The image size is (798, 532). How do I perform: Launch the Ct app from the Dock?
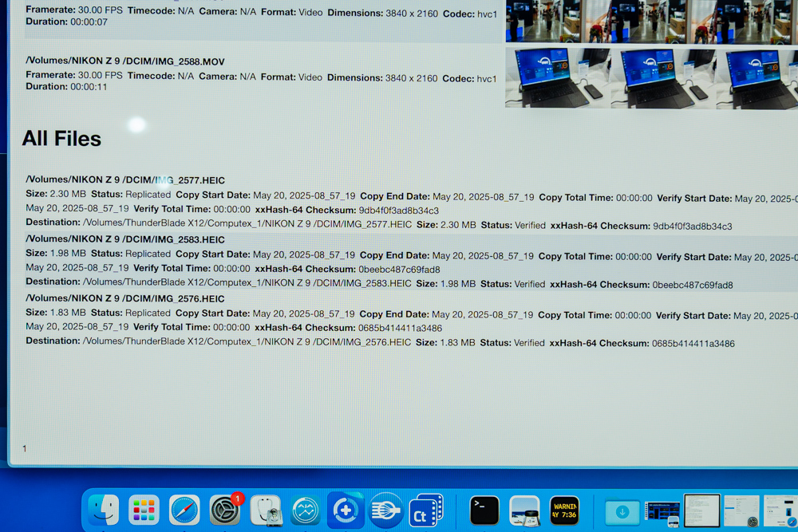click(425, 511)
